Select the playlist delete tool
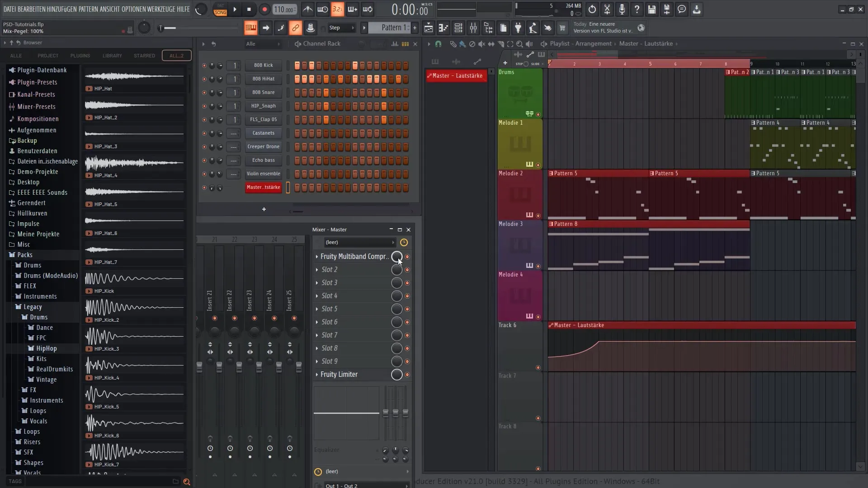This screenshot has width=868, height=488. point(472,44)
